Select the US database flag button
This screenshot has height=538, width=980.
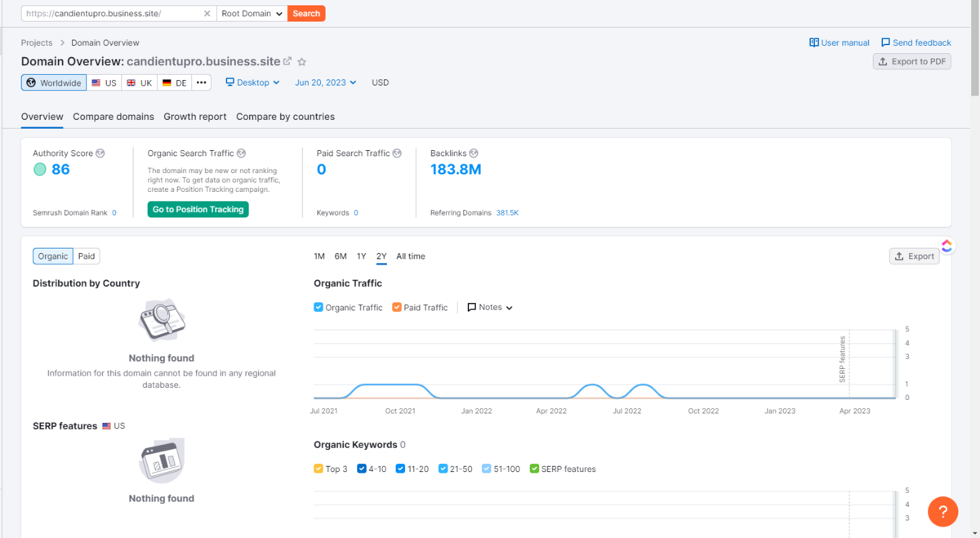tap(104, 82)
